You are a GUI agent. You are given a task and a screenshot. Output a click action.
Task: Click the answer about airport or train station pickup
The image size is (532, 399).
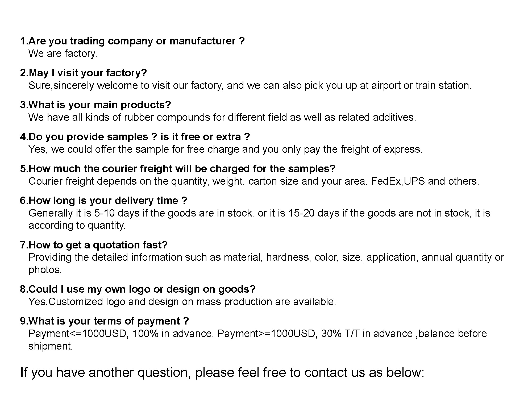pyautogui.click(x=250, y=85)
